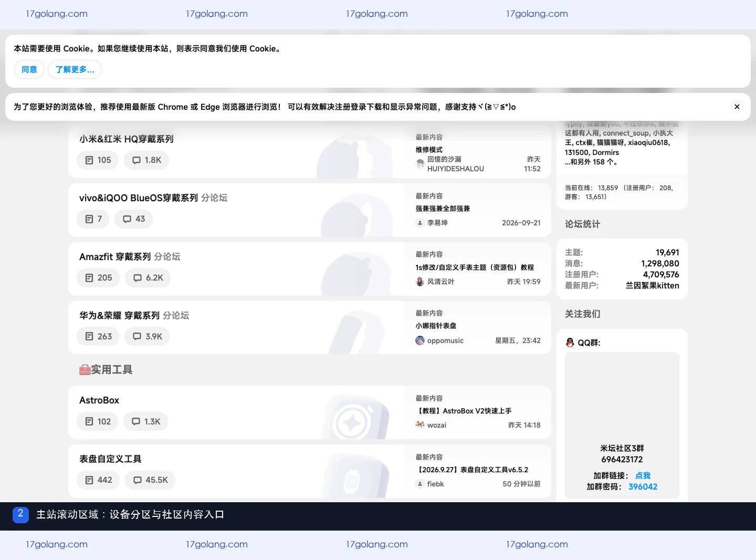This screenshot has height=560, width=756.
Task: Open the 实用工具 category heading
Action: coord(106,370)
